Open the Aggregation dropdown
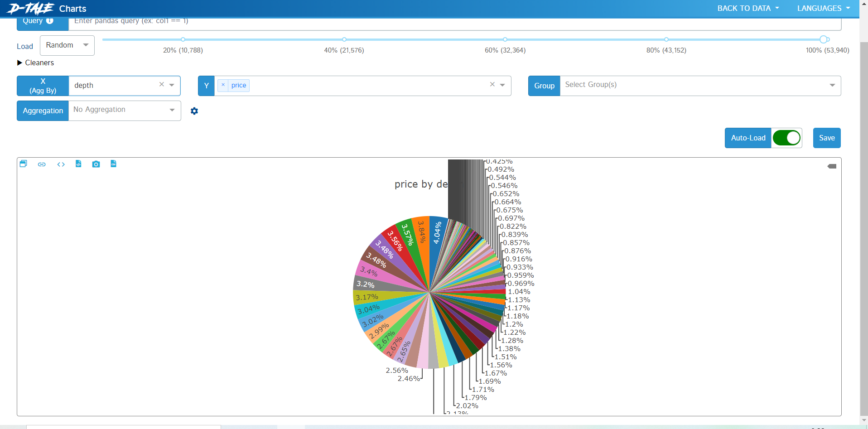This screenshot has width=868, height=429. click(x=125, y=111)
